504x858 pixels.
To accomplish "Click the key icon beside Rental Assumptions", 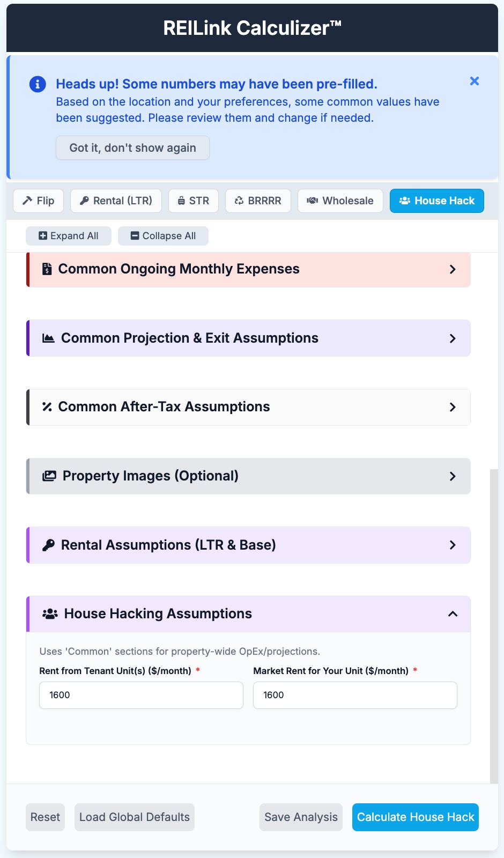I will (x=49, y=545).
